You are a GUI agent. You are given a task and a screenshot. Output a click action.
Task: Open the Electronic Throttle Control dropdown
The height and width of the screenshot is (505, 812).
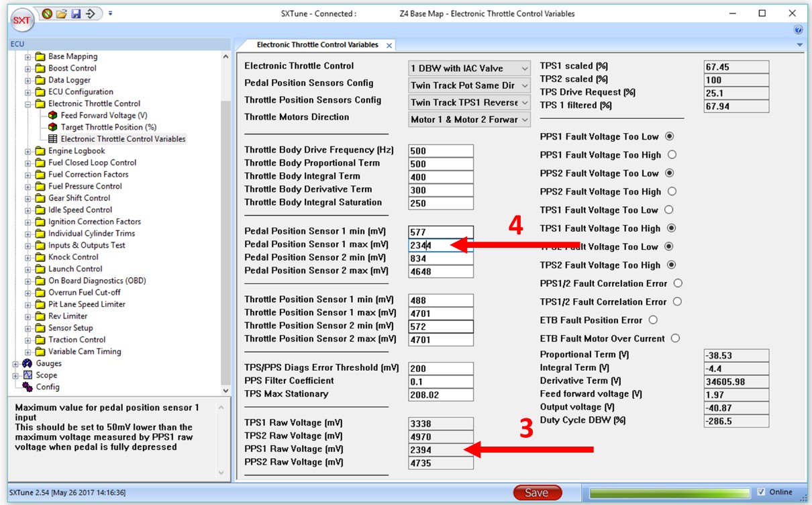(x=470, y=68)
